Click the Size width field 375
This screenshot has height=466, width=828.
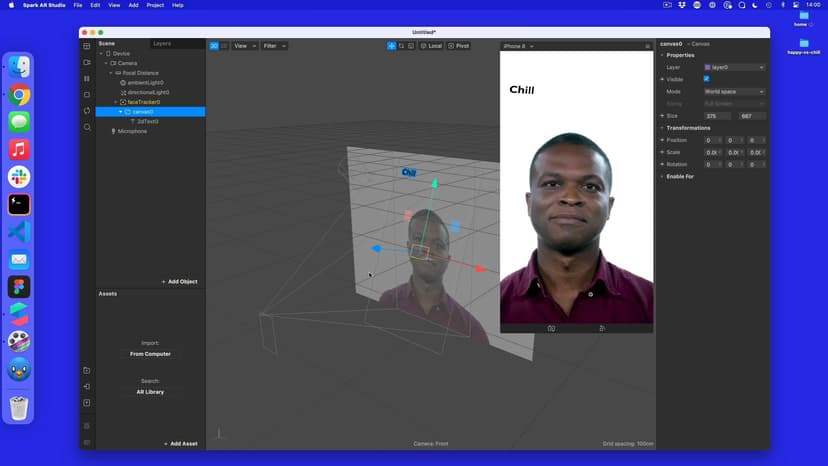click(x=717, y=116)
